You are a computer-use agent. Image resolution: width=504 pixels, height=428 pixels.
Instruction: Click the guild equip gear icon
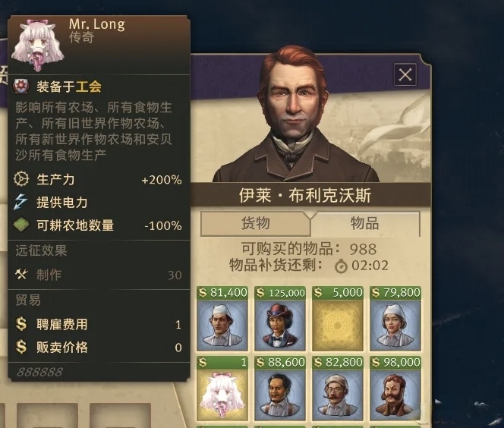[21, 87]
